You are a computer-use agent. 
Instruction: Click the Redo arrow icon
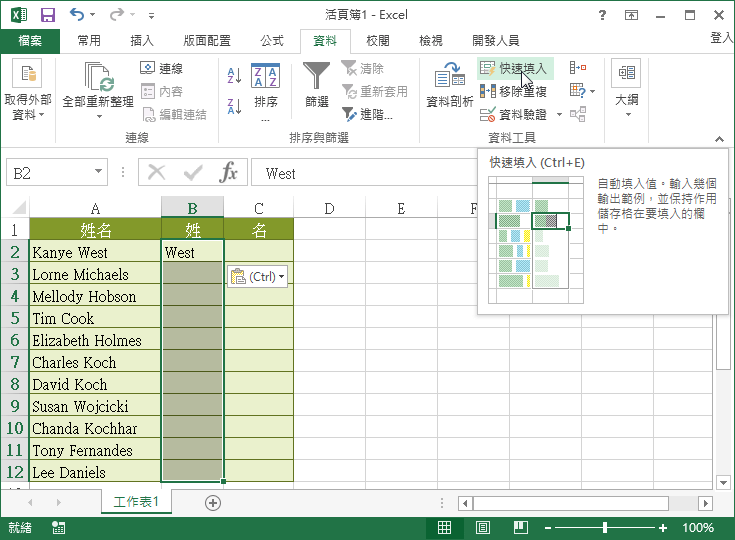click(116, 15)
